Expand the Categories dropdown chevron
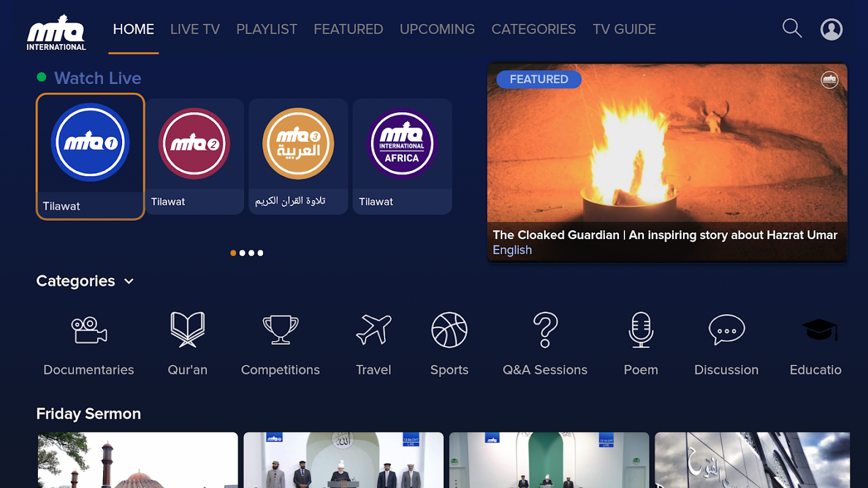Viewport: 868px width, 488px height. click(129, 281)
